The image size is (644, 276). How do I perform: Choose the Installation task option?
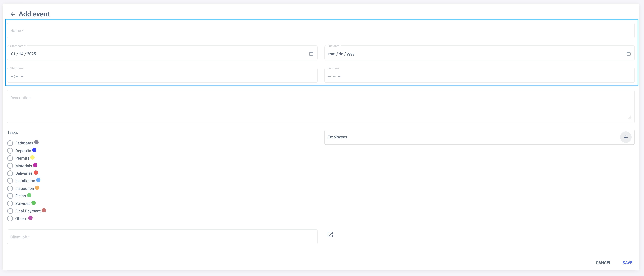pos(10,181)
